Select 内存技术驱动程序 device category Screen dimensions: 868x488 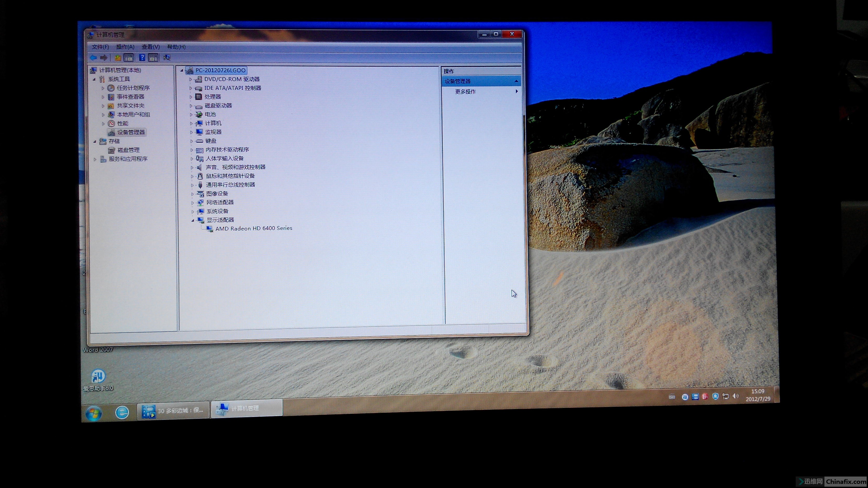[x=227, y=150]
